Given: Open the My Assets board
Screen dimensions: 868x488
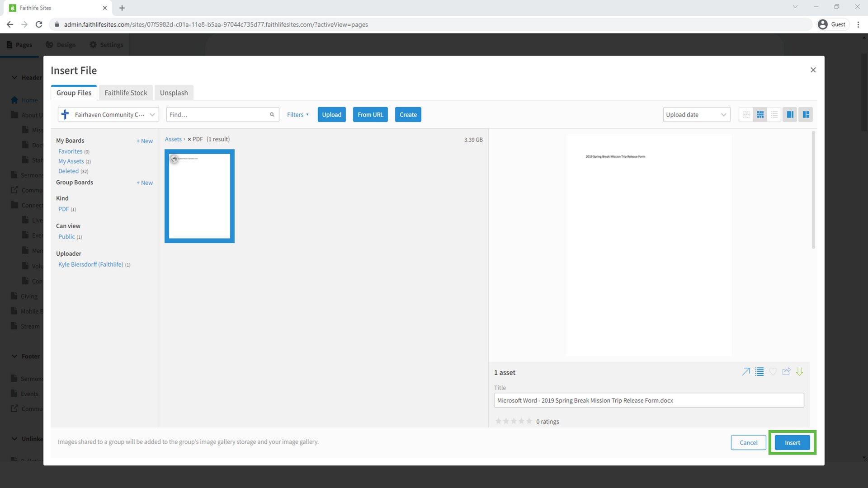Looking at the screenshot, I should tap(71, 161).
